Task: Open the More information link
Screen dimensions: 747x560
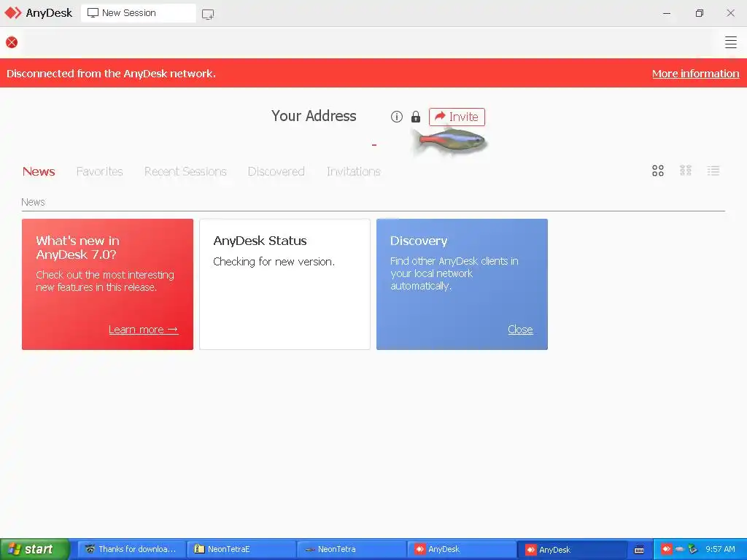Action: point(695,74)
